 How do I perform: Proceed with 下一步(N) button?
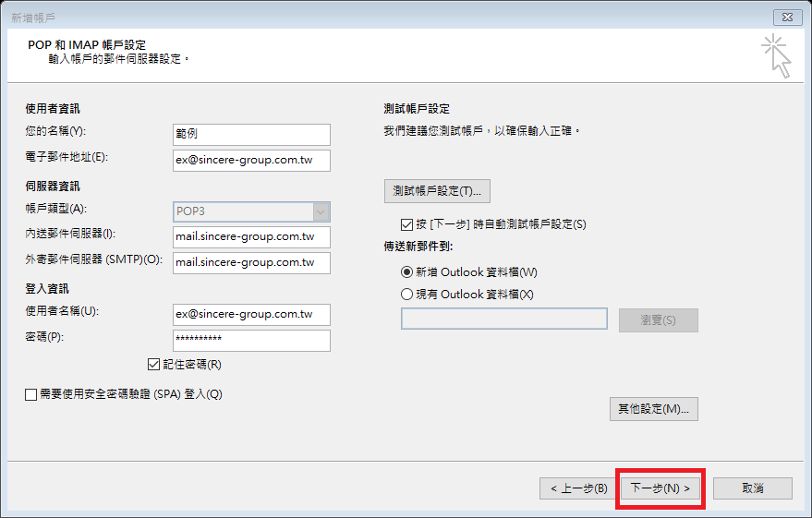(661, 488)
